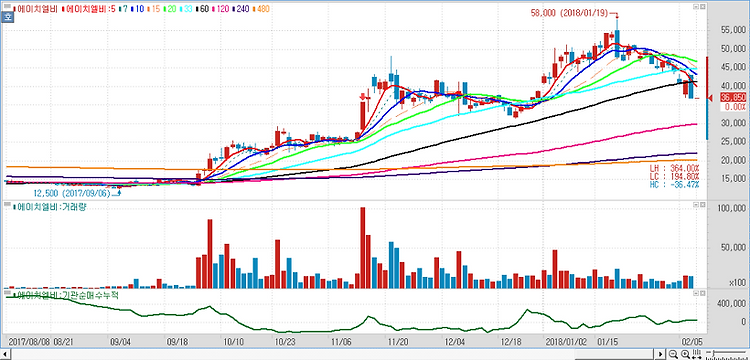Open the price panel dropdown menu icon

[x=697, y=7]
